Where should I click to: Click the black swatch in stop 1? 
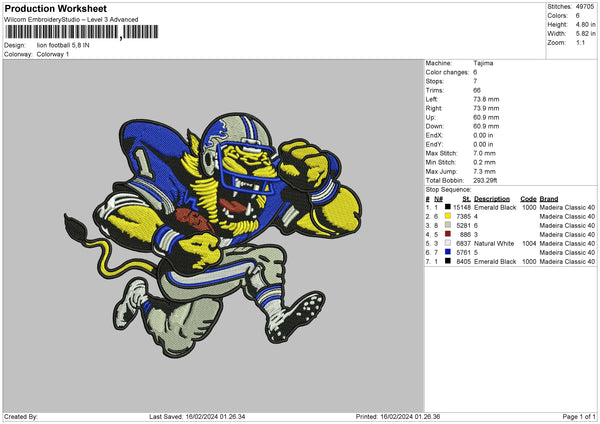tap(448, 207)
